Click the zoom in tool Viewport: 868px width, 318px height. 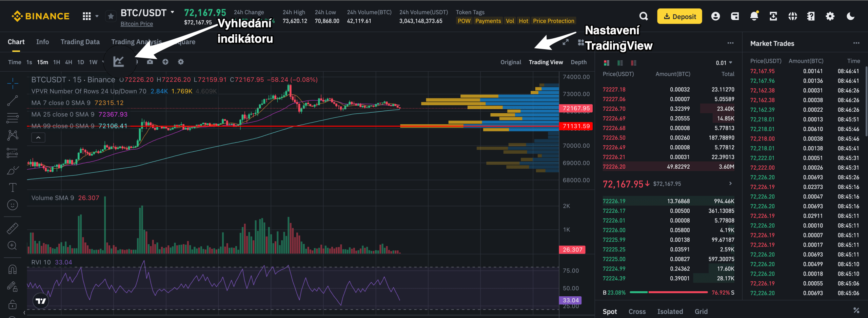(x=13, y=245)
